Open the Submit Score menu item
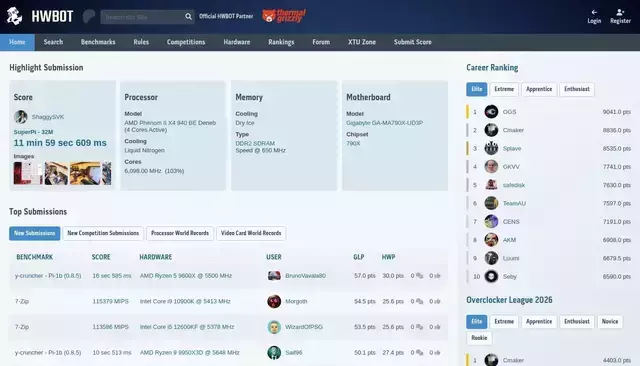The image size is (640, 366). pyautogui.click(x=413, y=42)
